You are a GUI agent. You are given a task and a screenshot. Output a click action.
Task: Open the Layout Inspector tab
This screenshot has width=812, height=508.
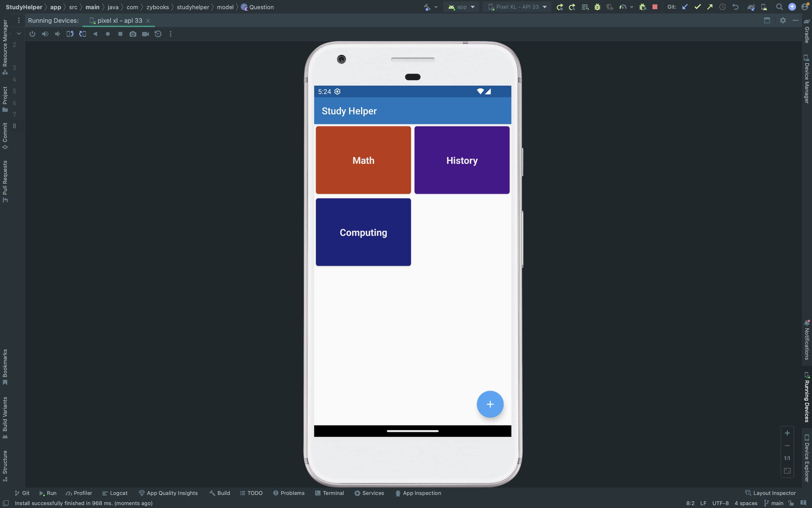770,493
